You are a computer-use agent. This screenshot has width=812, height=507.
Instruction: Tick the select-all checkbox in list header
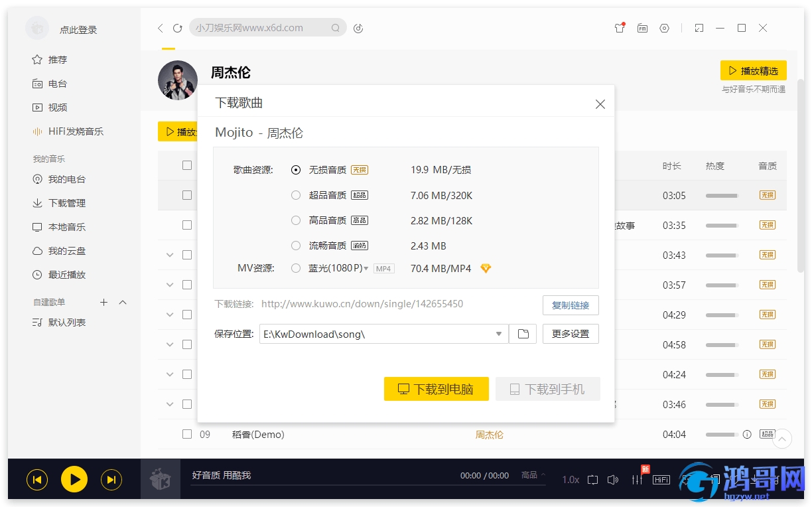point(187,165)
